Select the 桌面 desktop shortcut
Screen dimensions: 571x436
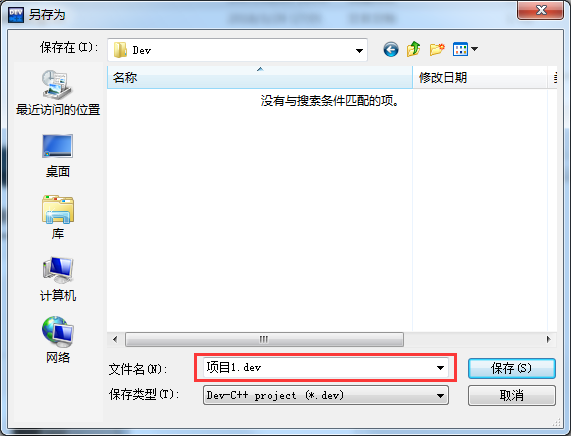(58, 156)
